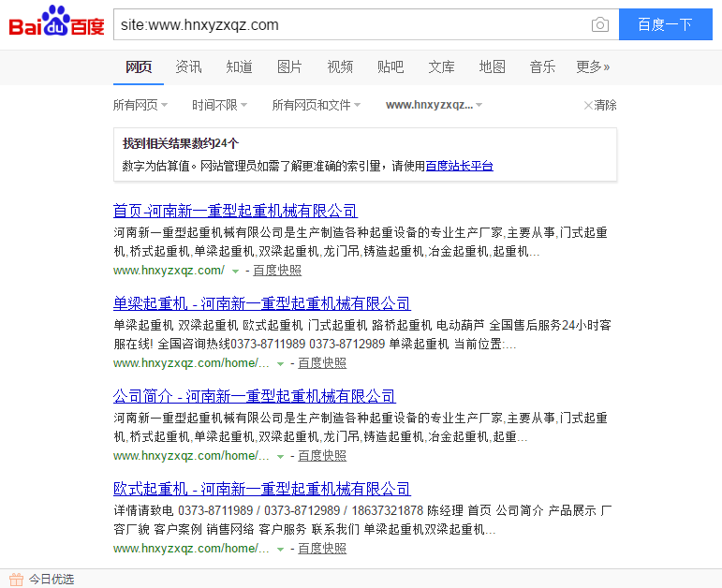Click the 欧式起重机 result's green URL
722x588 pixels.
[x=191, y=549]
